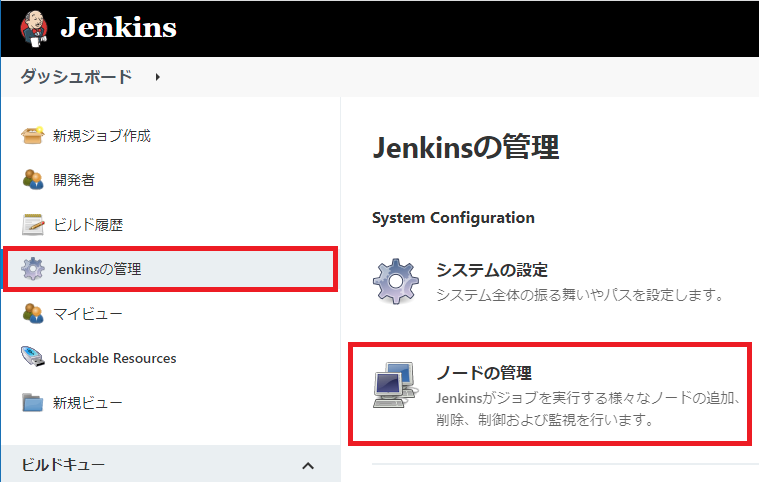Open the マイビュー sidebar link
This screenshot has height=482, width=759.
(88, 314)
